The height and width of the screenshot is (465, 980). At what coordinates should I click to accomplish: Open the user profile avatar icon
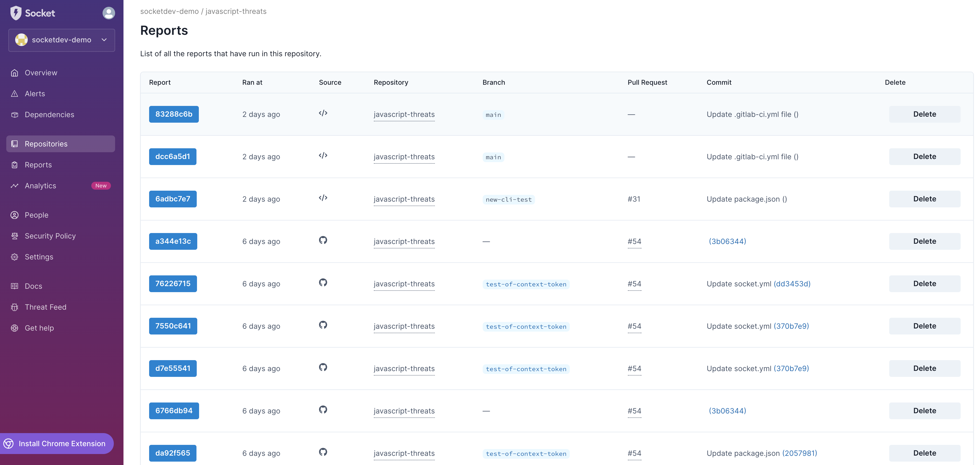click(x=108, y=13)
